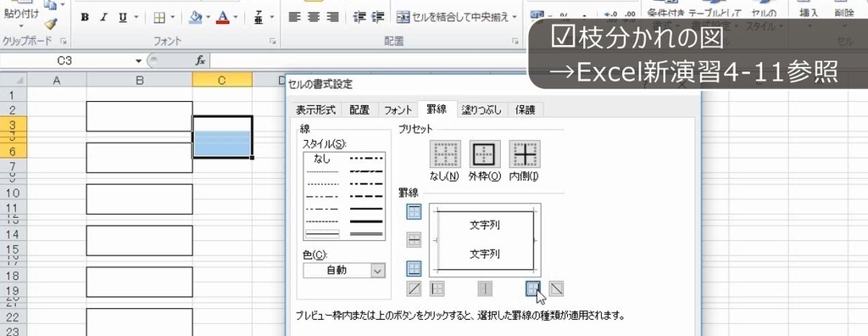The width and height of the screenshot is (868, 336).
Task: Select the thickest solid line style
Action: coord(366,221)
